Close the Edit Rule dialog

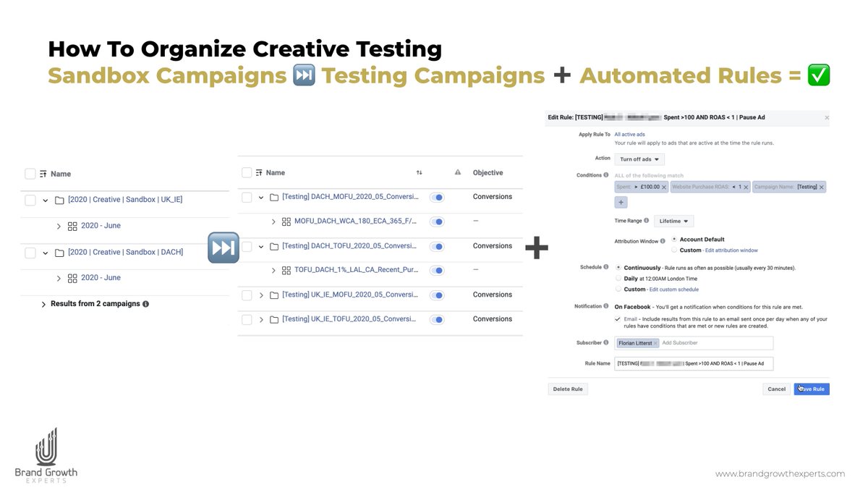(827, 117)
